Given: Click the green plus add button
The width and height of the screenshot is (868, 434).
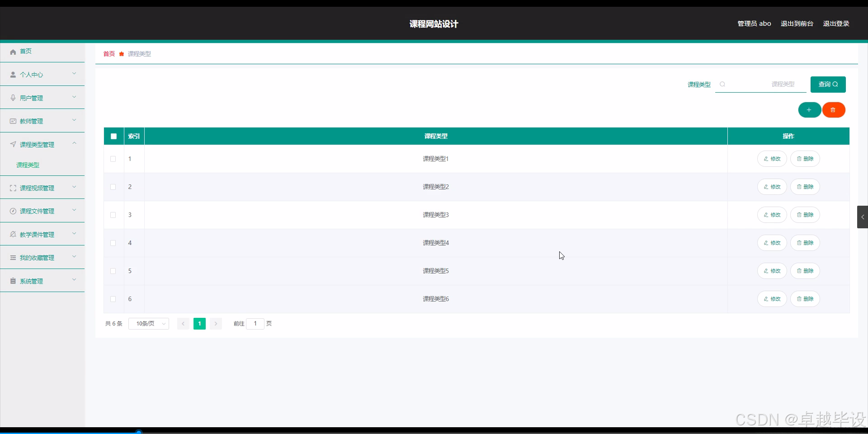Looking at the screenshot, I should point(809,110).
